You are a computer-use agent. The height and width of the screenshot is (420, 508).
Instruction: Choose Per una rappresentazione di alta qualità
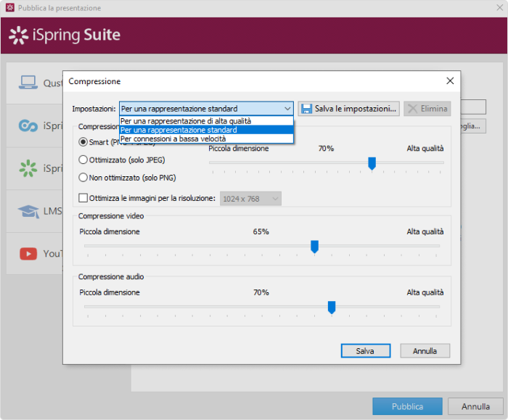click(x=206, y=121)
